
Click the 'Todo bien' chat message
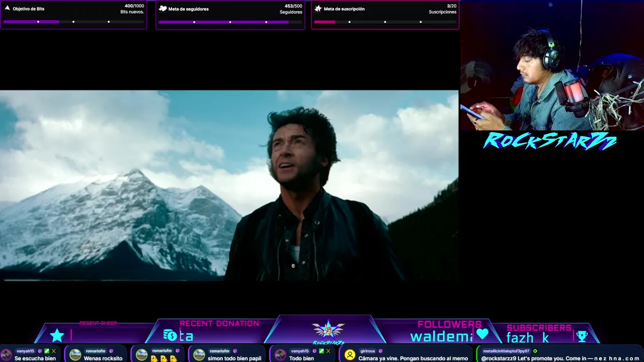pos(301,358)
